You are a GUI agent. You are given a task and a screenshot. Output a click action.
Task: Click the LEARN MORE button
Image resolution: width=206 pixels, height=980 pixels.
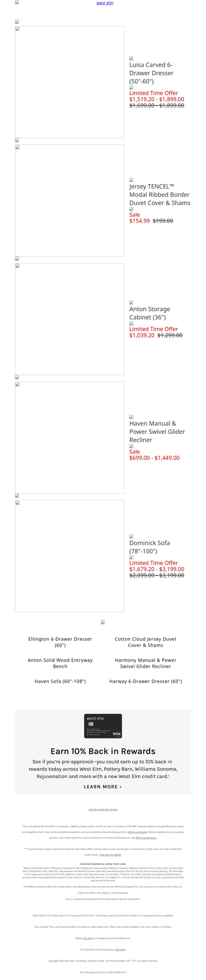(x=103, y=787)
